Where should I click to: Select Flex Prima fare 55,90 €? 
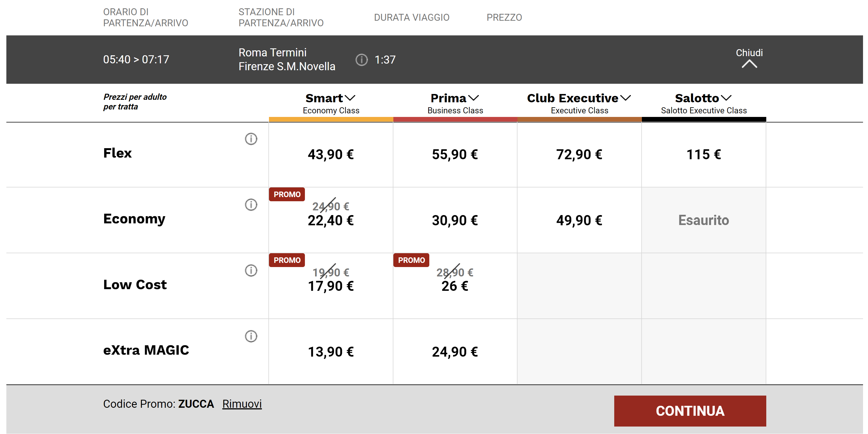pos(455,155)
